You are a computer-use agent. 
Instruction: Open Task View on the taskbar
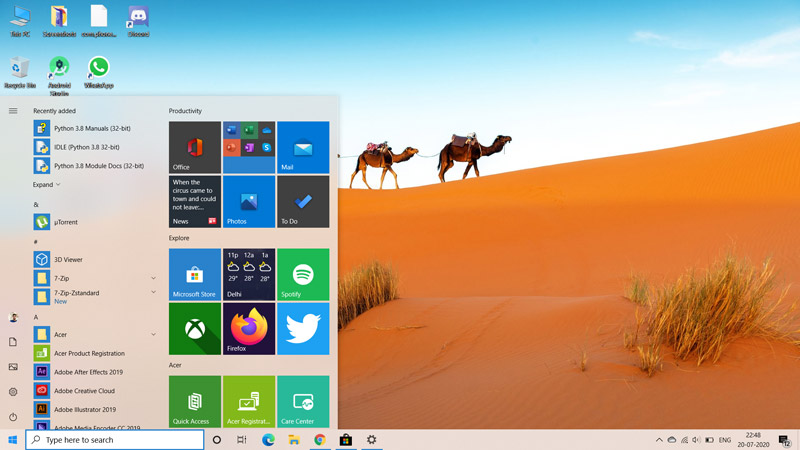242,440
